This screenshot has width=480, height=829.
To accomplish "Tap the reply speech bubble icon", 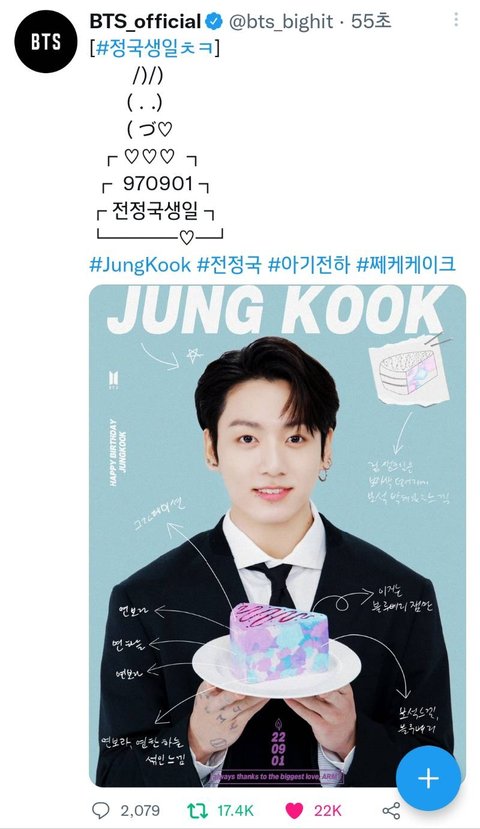I will 100,810.
